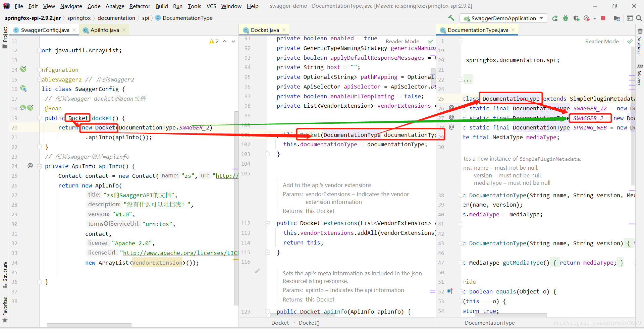
Task: Rerun SwaggerDemoApplication with the green rerun icon
Action: [555, 18]
